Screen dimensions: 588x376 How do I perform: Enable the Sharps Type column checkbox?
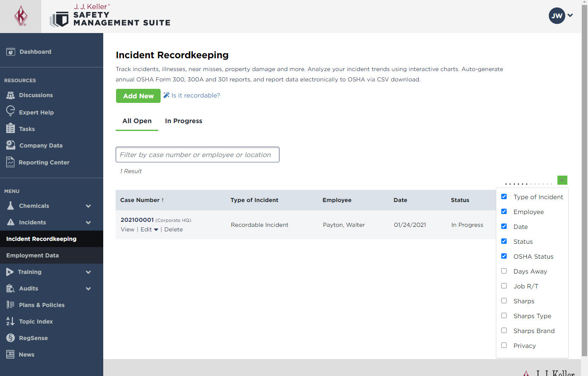[x=504, y=316]
